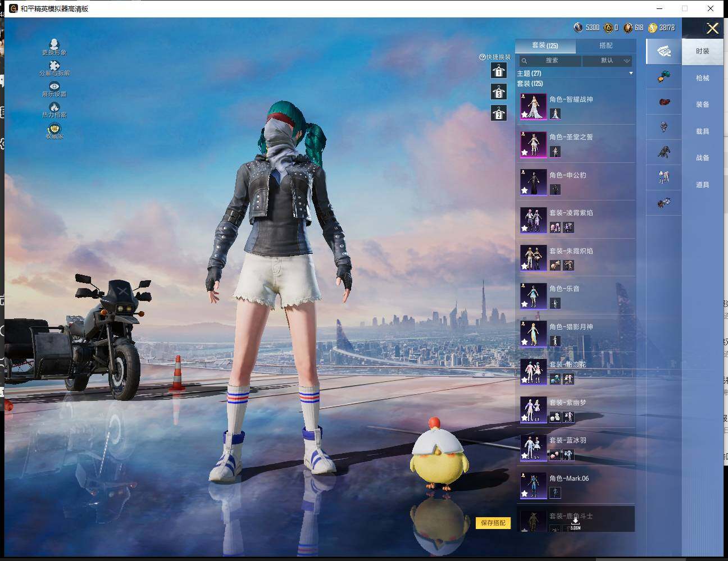
Task: Select the 角色-Mark.06 thumbnail
Action: tap(533, 485)
